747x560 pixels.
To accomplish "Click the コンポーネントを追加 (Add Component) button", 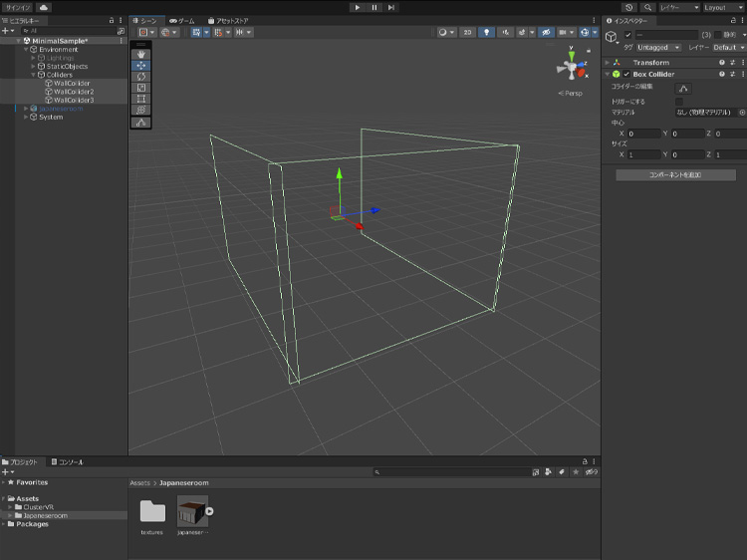I will pyautogui.click(x=675, y=174).
